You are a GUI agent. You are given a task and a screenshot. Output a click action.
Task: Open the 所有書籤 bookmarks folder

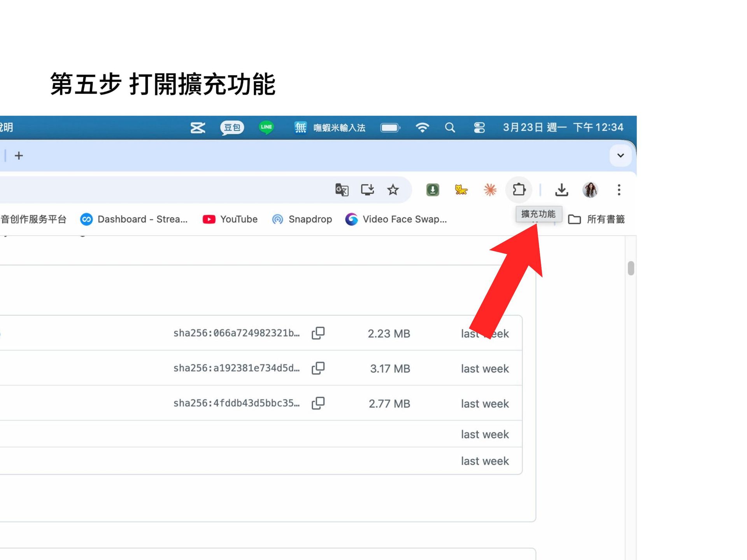pos(596,219)
